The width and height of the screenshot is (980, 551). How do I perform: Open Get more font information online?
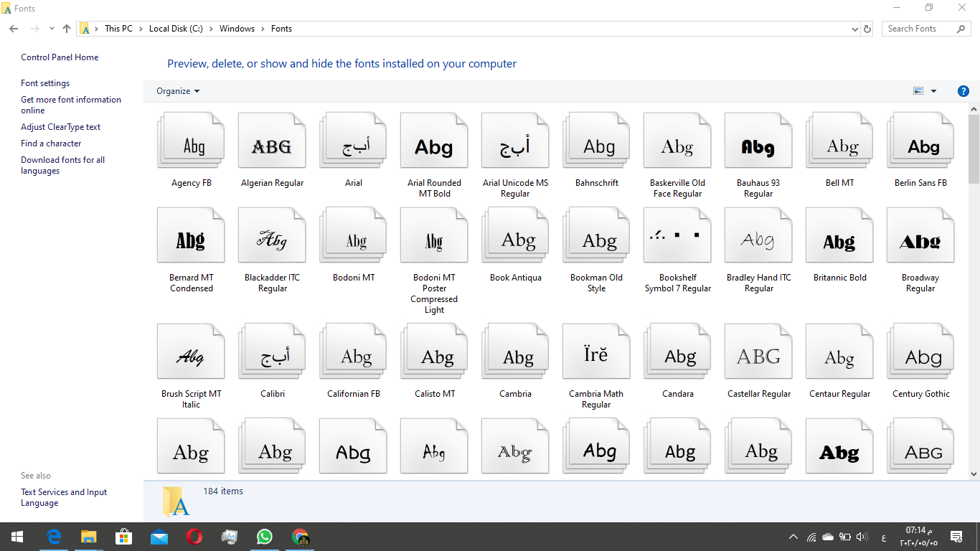pos(71,105)
